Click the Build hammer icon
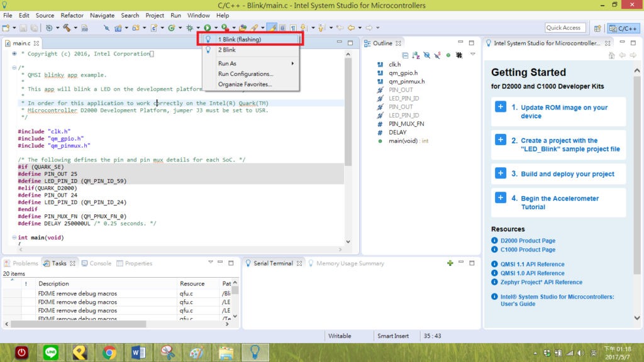644x362 pixels. pyautogui.click(x=67, y=28)
